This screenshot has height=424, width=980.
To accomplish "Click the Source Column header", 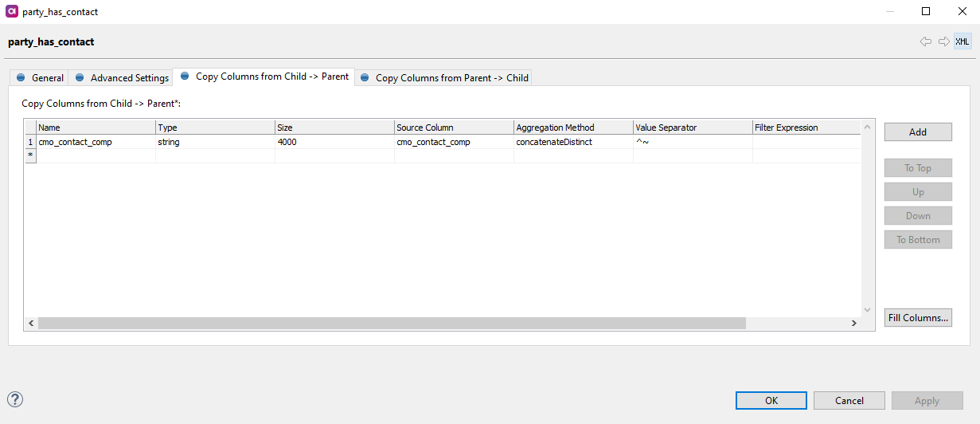I will (454, 128).
